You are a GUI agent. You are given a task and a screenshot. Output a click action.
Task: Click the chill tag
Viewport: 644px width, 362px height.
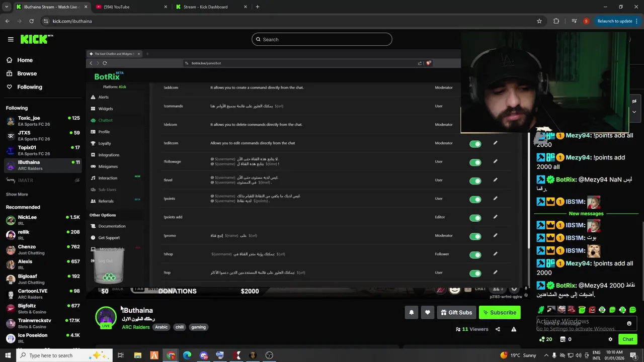tap(179, 327)
